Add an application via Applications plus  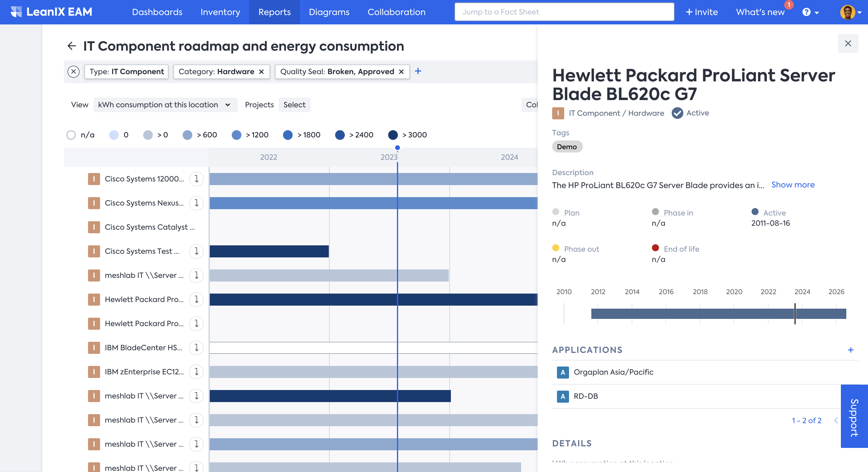[x=851, y=350]
